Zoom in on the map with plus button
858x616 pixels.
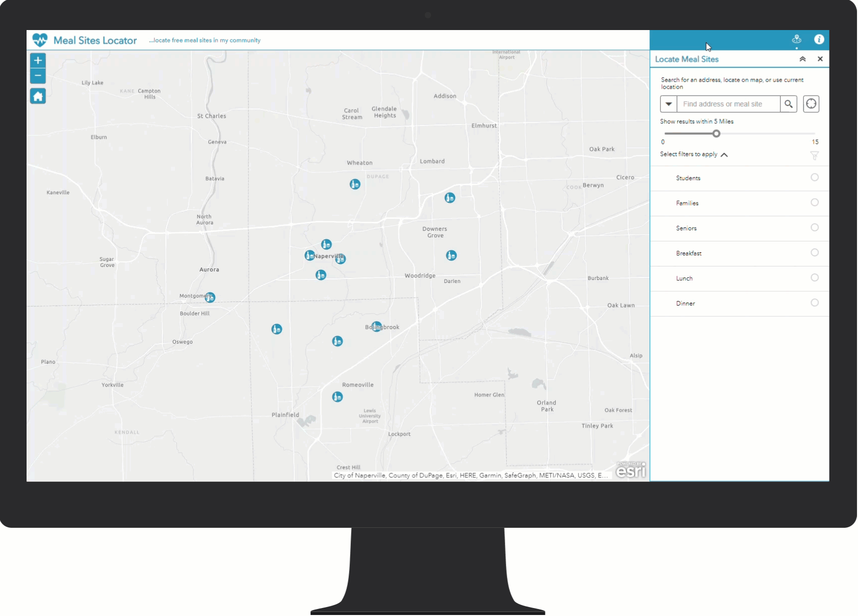click(38, 60)
